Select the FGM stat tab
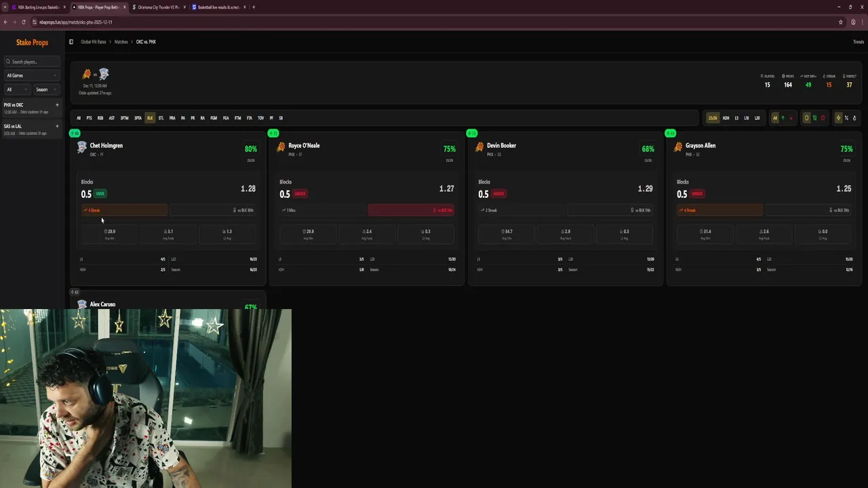 (214, 118)
